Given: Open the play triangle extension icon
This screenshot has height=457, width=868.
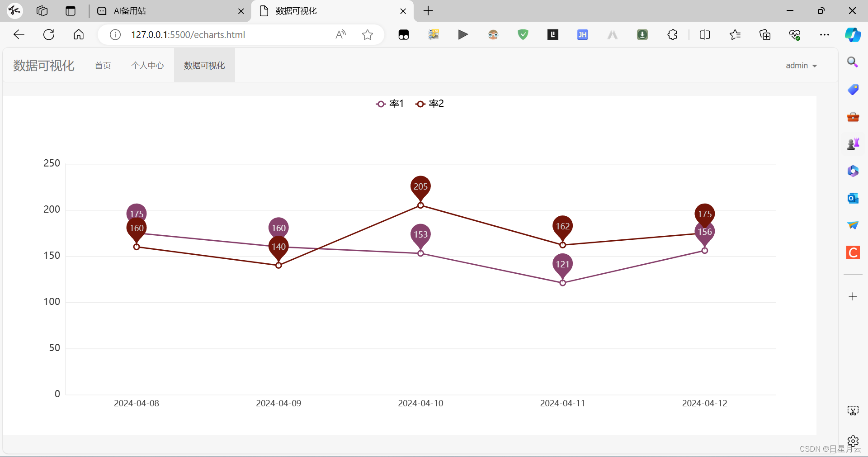Looking at the screenshot, I should (463, 34).
